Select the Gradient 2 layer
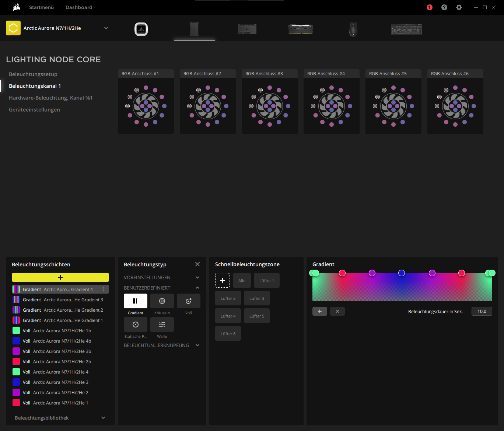 [x=60, y=310]
